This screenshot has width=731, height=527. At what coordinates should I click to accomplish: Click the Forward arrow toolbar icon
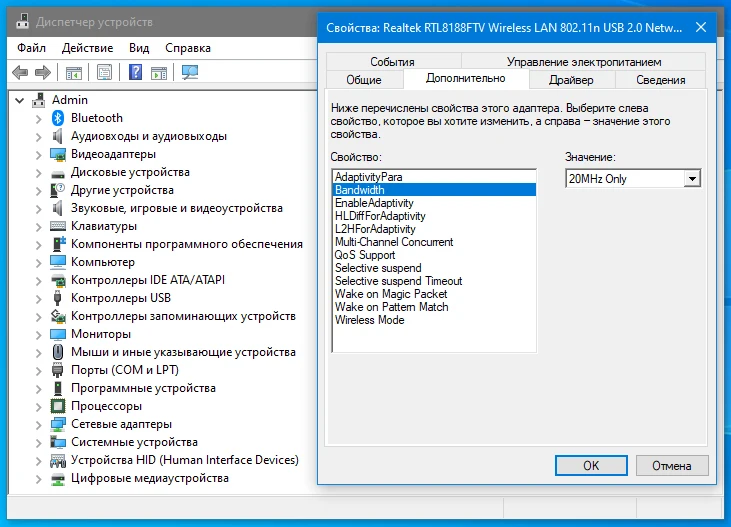point(43,72)
